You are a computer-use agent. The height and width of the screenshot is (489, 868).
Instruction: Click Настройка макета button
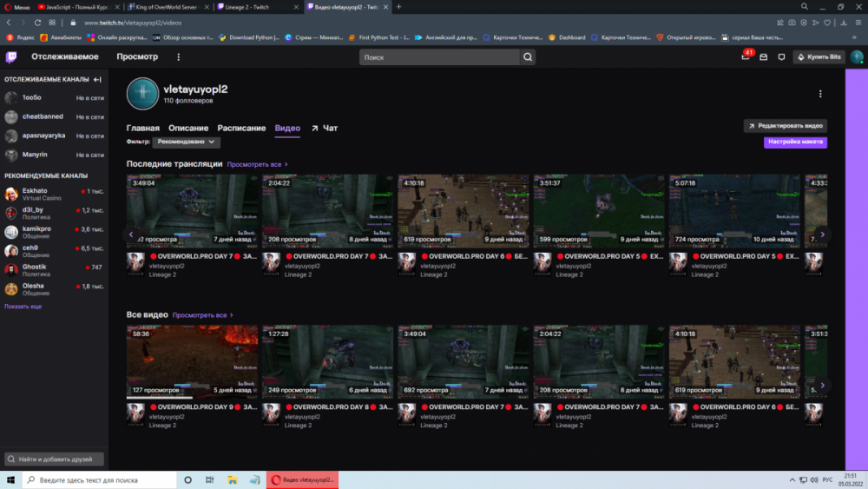pyautogui.click(x=795, y=142)
